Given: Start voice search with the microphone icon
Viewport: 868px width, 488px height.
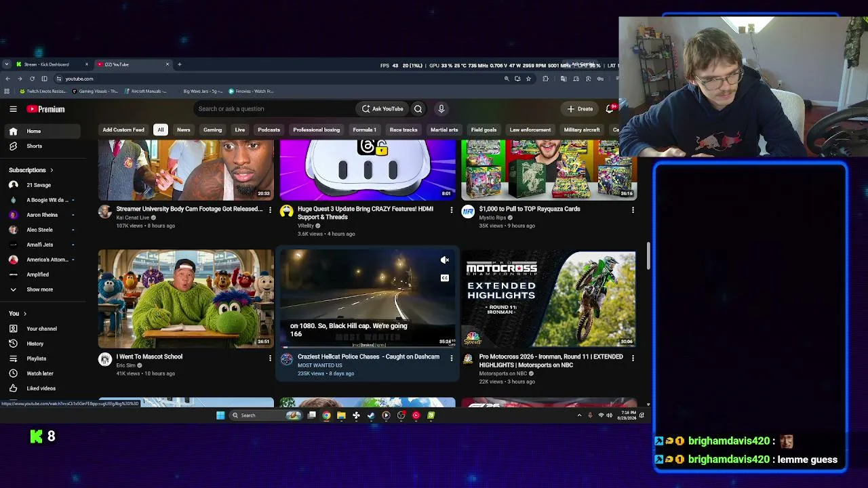Looking at the screenshot, I should pos(441,108).
